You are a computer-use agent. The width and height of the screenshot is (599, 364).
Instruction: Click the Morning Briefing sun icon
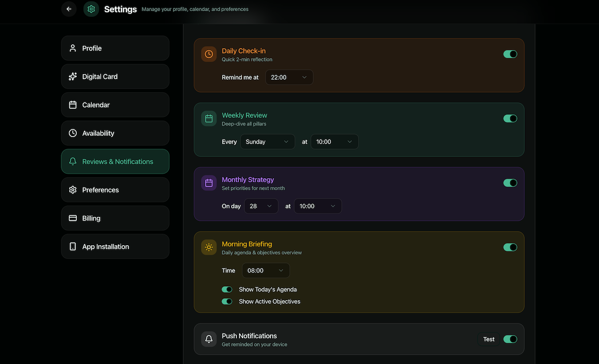209,247
